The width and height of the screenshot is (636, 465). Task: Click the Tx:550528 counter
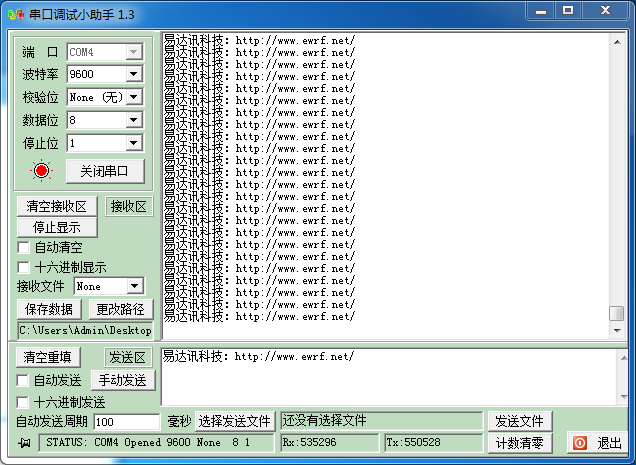[433, 442]
